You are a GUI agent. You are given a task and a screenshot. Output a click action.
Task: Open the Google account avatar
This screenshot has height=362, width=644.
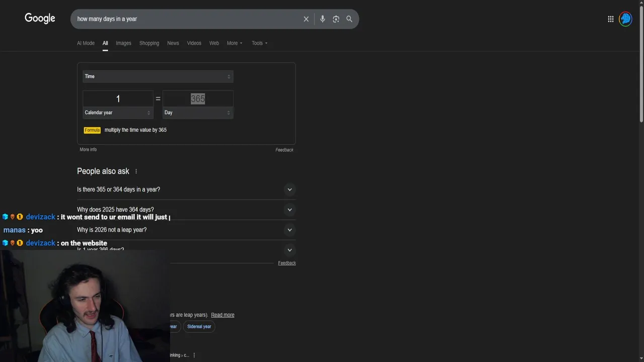pos(625,19)
